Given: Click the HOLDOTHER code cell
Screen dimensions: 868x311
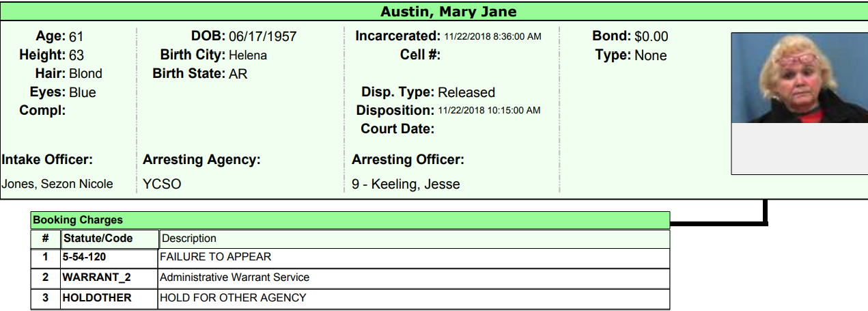Looking at the screenshot, I should pyautogui.click(x=96, y=298).
